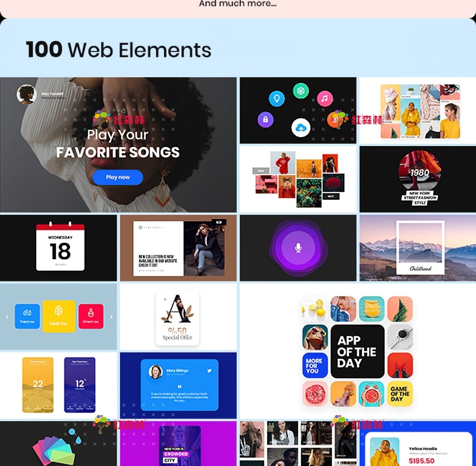Click the Twitter bird icon on testimonial card

209,370
